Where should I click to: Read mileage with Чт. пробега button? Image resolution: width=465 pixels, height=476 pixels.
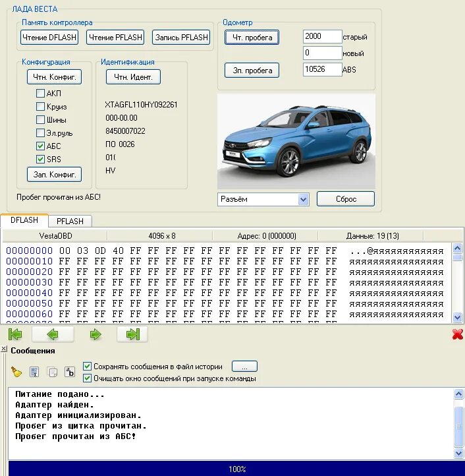pos(252,38)
